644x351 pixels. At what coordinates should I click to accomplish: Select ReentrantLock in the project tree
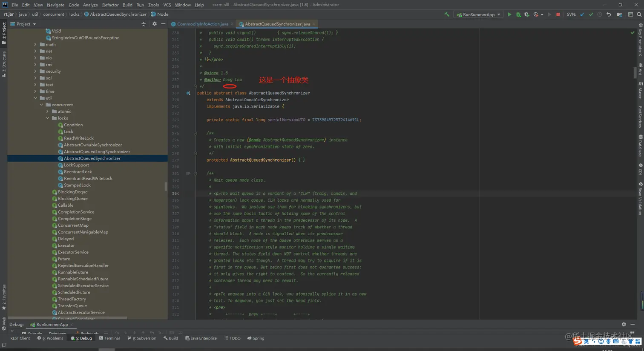(78, 172)
